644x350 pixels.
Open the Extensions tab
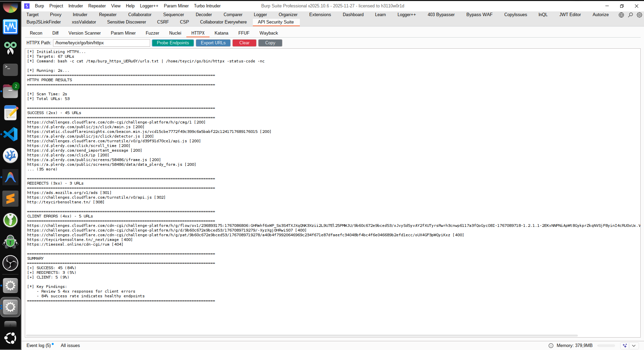click(x=320, y=15)
